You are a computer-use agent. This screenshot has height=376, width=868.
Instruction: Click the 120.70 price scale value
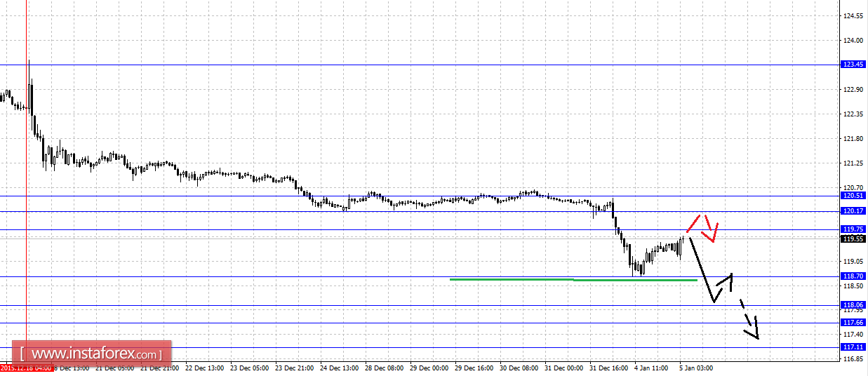point(853,187)
